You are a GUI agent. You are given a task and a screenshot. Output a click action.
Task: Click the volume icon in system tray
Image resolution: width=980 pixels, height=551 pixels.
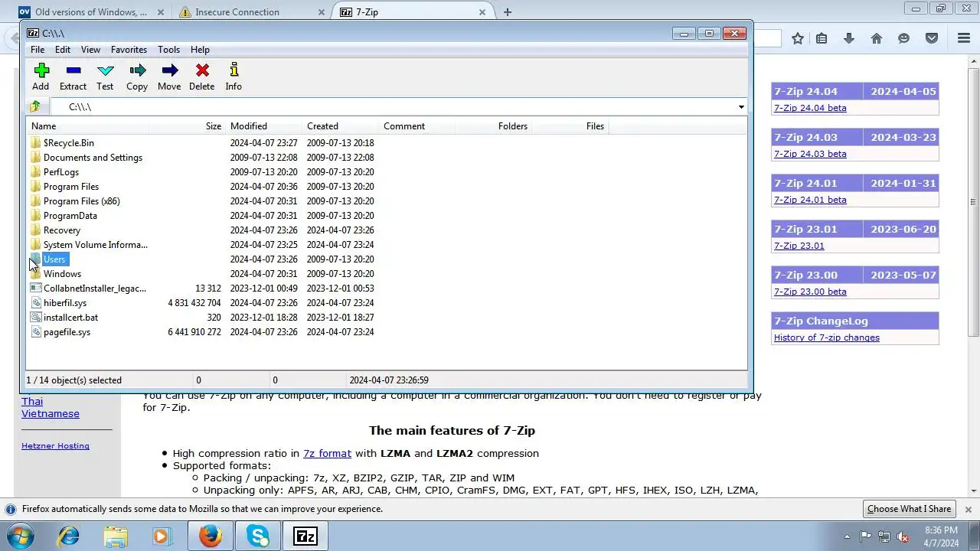902,536
